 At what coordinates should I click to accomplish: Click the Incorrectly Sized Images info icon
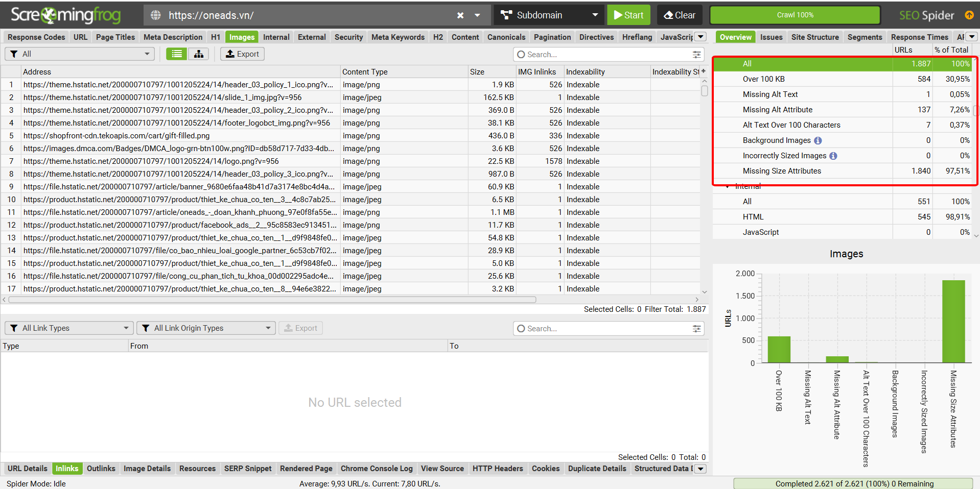(833, 156)
